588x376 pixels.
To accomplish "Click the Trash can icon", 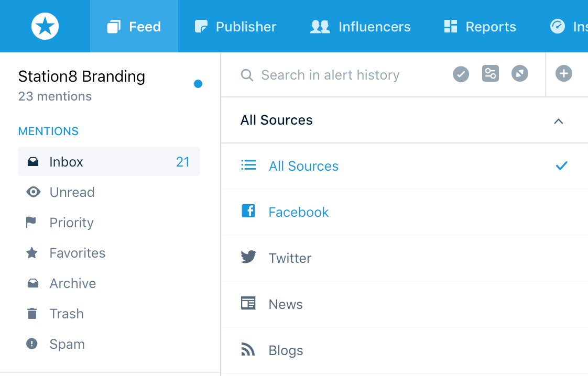I will click(x=33, y=314).
